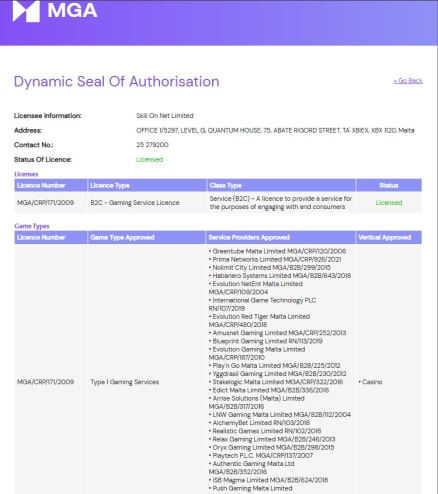Click the address text Quantum House

(x=234, y=130)
